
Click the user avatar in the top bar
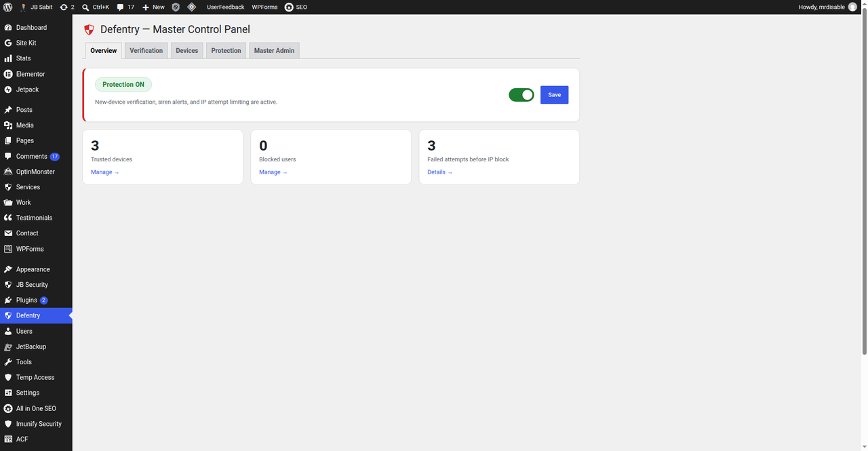pyautogui.click(x=853, y=7)
